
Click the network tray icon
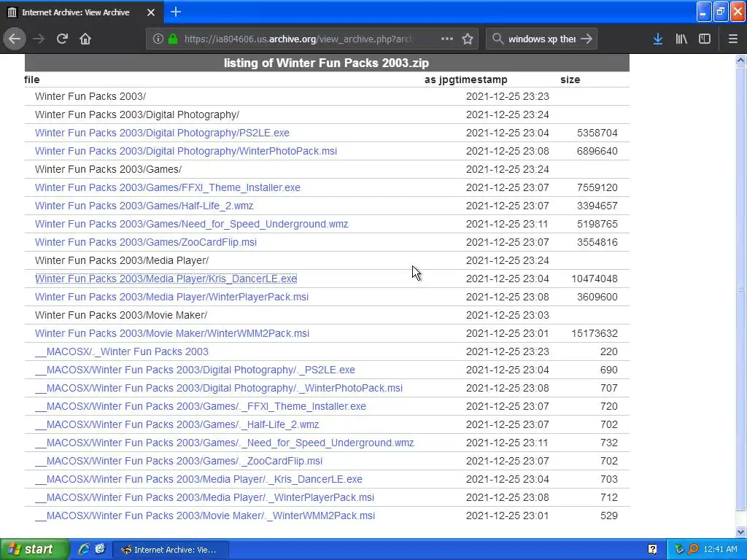point(679,550)
